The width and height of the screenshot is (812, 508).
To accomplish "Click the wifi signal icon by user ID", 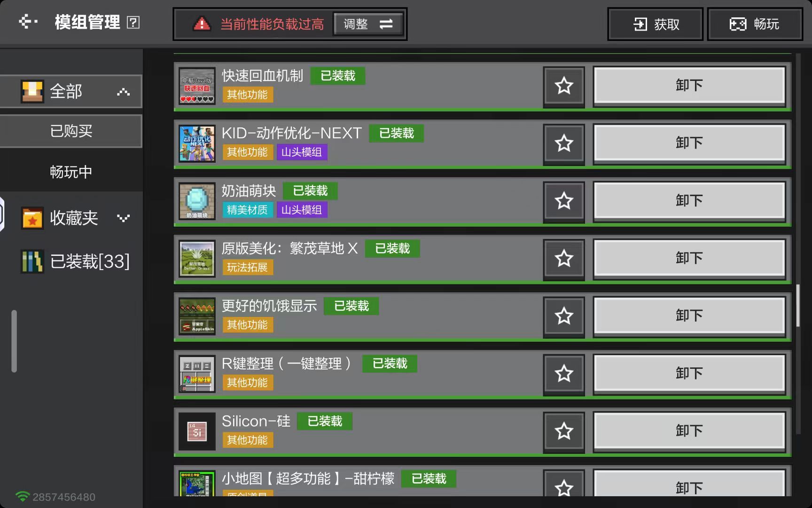I will click(x=22, y=496).
